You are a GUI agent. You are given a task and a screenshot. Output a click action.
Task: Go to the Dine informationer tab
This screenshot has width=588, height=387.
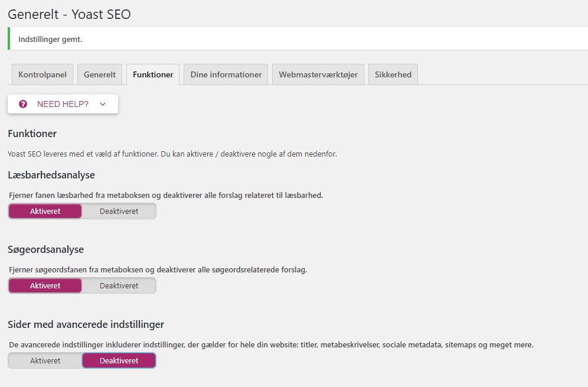tap(226, 74)
